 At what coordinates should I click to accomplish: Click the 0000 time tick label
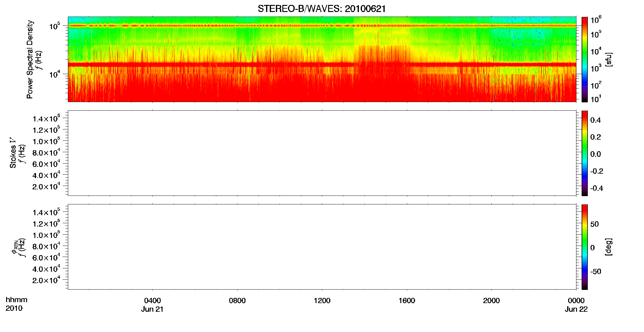coord(576,300)
